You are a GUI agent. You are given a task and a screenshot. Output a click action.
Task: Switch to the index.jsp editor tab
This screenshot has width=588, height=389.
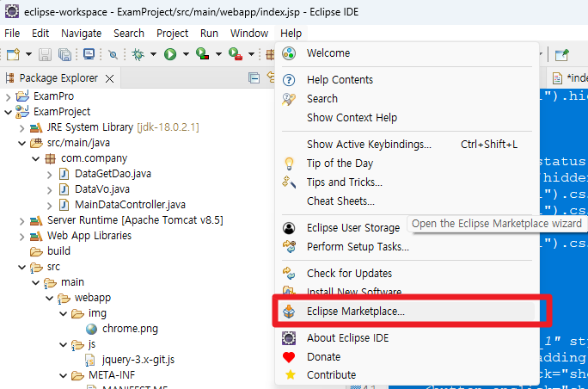[569, 78]
